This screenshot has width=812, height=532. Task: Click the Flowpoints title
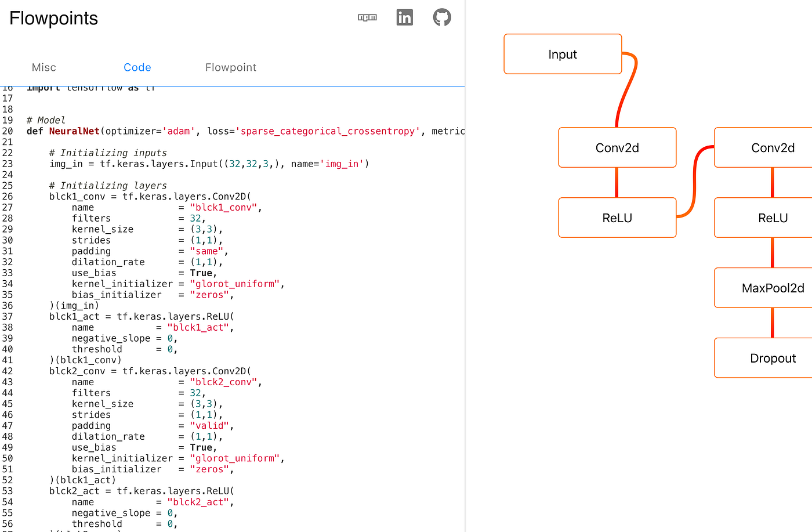point(54,18)
